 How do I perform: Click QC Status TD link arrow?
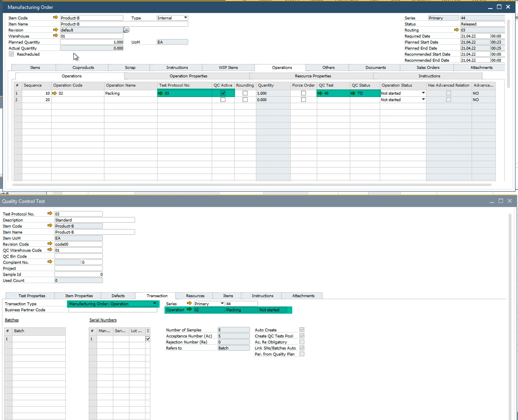(353, 93)
